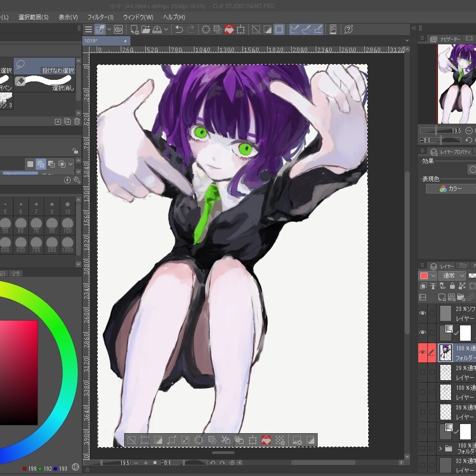Click New tone dots icon in launcher
This screenshot has height=476, width=476.
(x=280, y=440)
